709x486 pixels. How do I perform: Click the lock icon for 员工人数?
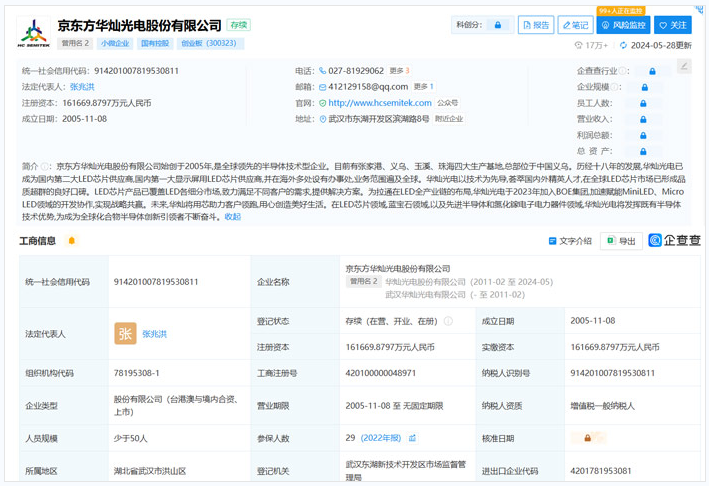[x=643, y=103]
